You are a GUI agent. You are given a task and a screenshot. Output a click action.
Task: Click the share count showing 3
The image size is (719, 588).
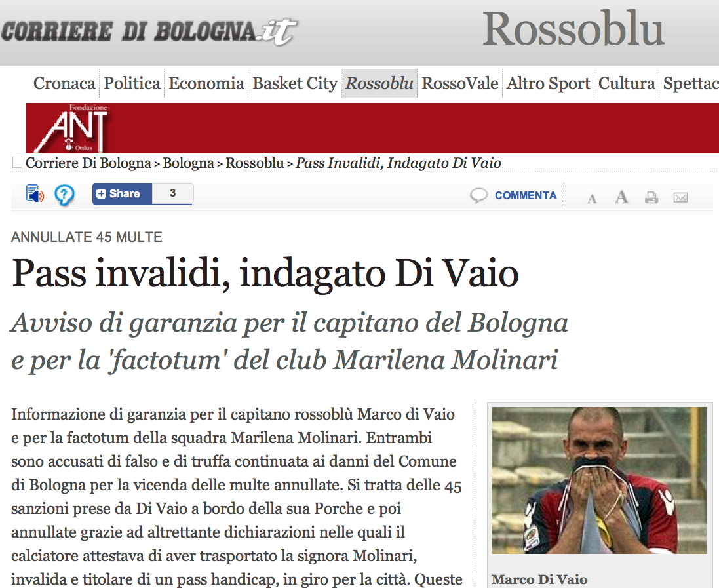172,193
